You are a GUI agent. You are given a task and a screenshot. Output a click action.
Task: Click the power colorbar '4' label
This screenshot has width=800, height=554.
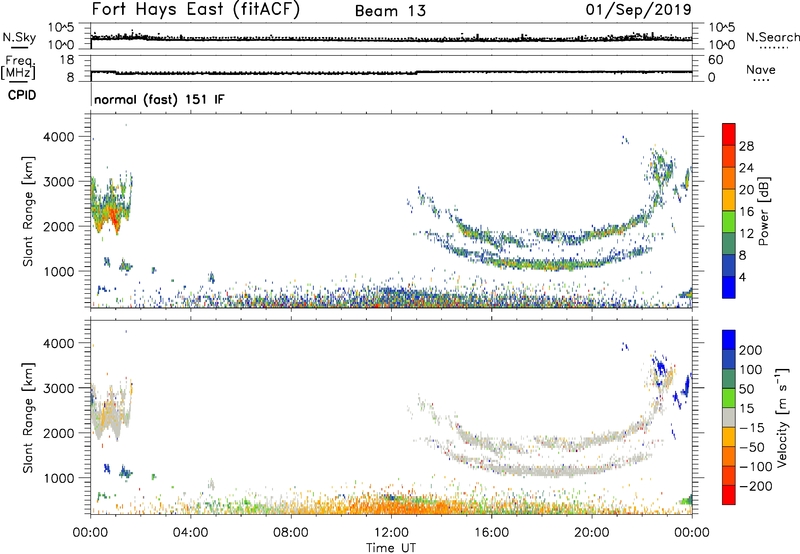tap(743, 277)
